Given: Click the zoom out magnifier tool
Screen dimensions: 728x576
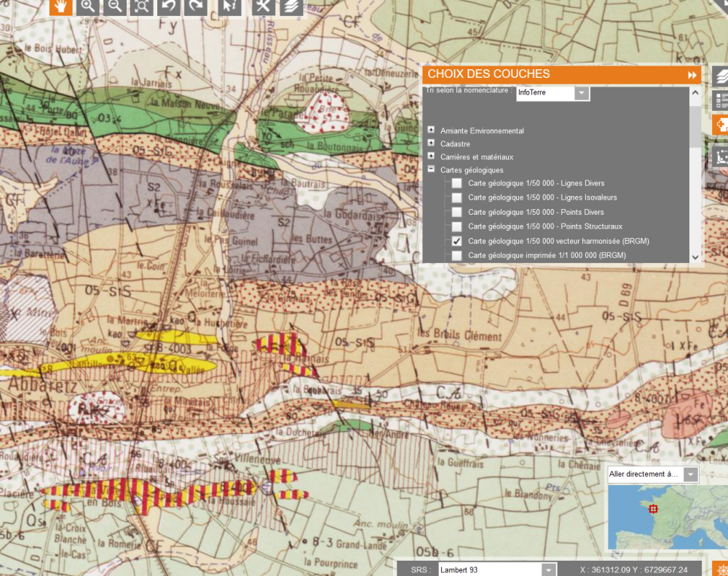Looking at the screenshot, I should 115,7.
